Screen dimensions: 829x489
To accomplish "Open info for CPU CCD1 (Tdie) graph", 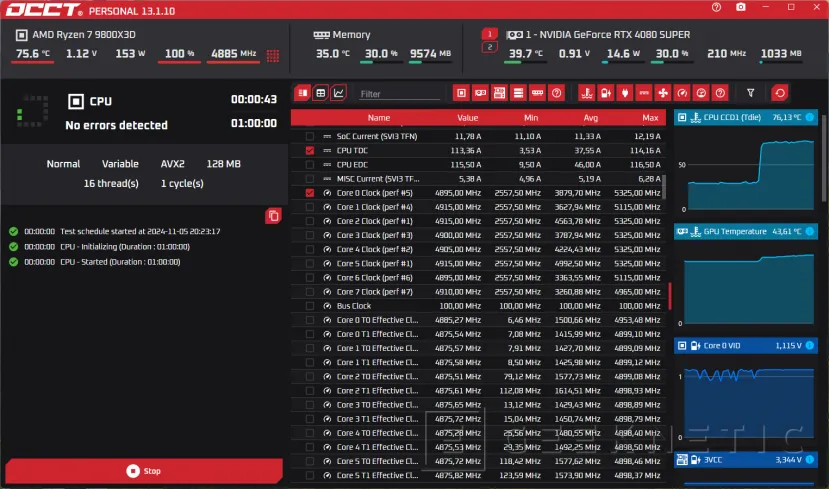I will pyautogui.click(x=809, y=117).
